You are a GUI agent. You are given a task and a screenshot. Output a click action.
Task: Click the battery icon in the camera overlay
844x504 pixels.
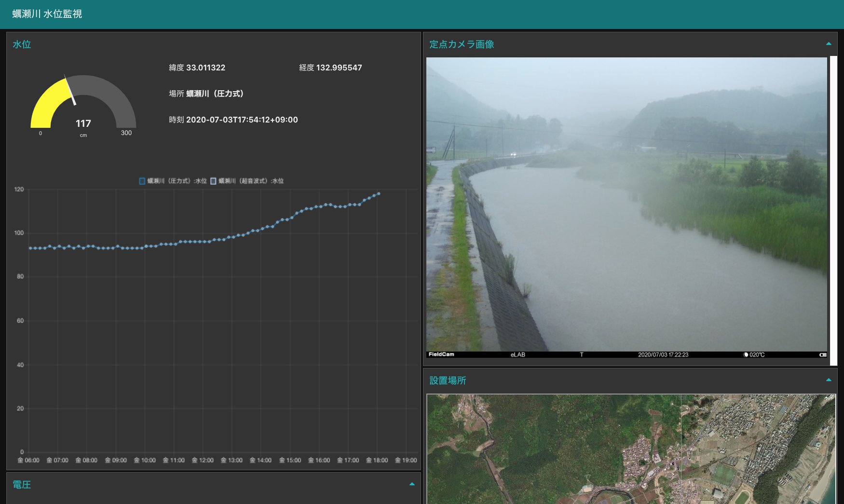point(823,354)
